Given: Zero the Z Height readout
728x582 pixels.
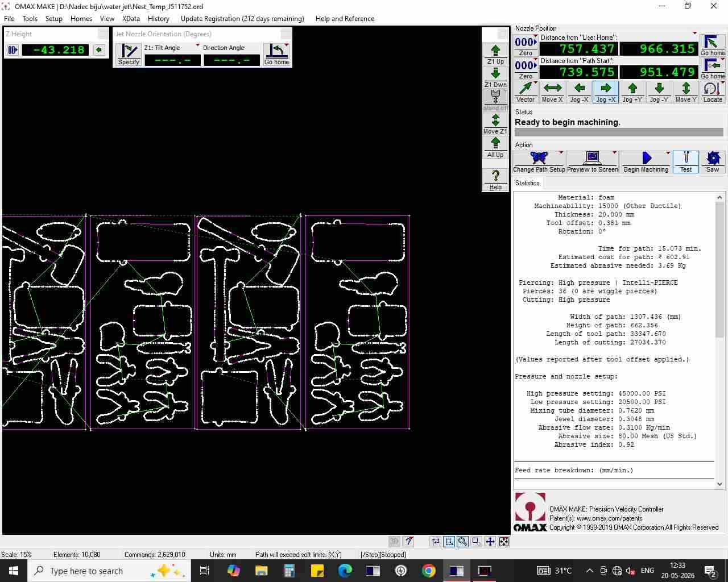Looking at the screenshot, I should 13,50.
